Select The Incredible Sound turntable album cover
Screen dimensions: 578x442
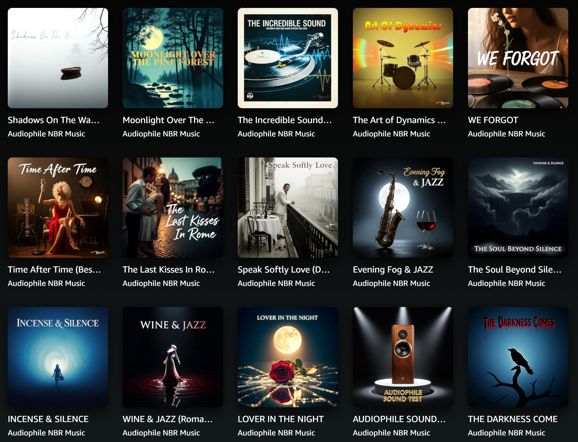(288, 58)
